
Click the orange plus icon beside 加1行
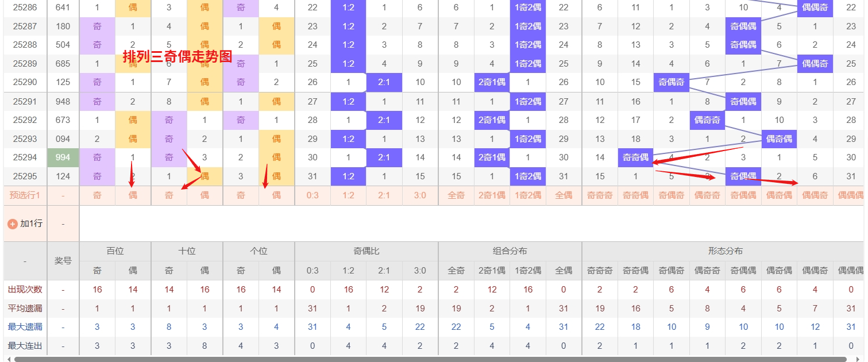pyautogui.click(x=13, y=224)
